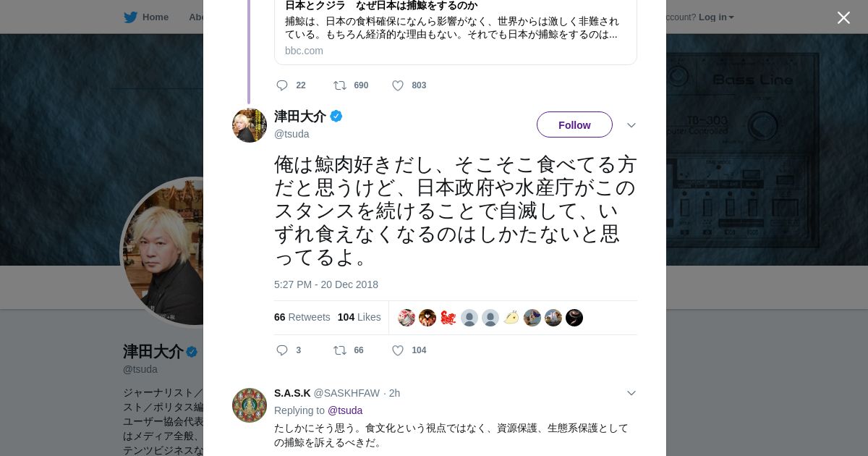Go to the Home menu item
Image resolution: width=868 pixels, height=456 pixels.
click(155, 17)
